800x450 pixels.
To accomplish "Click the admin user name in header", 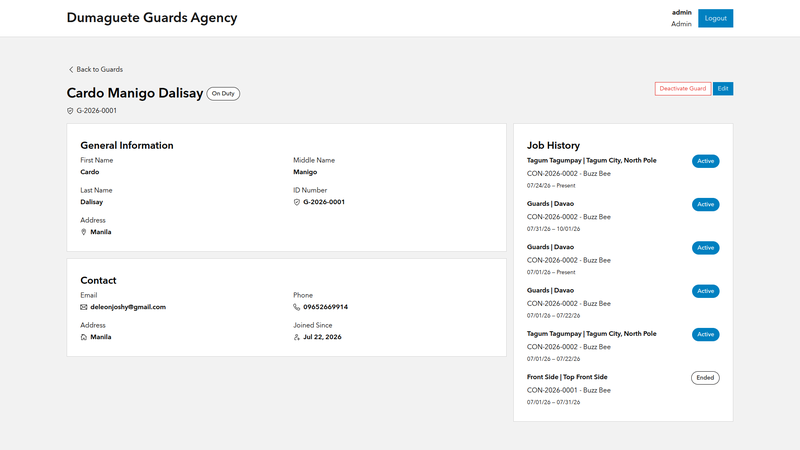I will click(682, 12).
